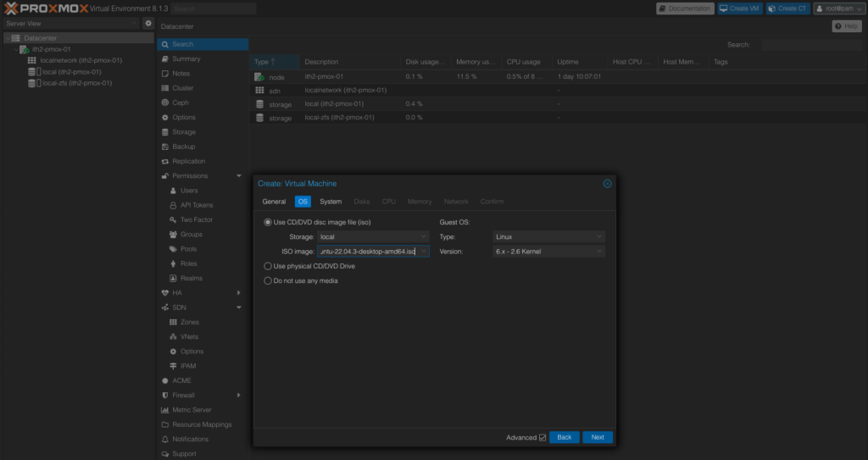Collapse the SDN menu section arrow
The image size is (868, 460).
pyautogui.click(x=239, y=308)
